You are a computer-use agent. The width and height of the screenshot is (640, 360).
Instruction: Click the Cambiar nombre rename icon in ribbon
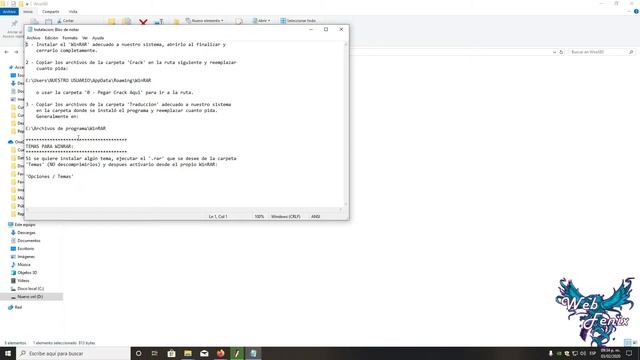pos(159,21)
